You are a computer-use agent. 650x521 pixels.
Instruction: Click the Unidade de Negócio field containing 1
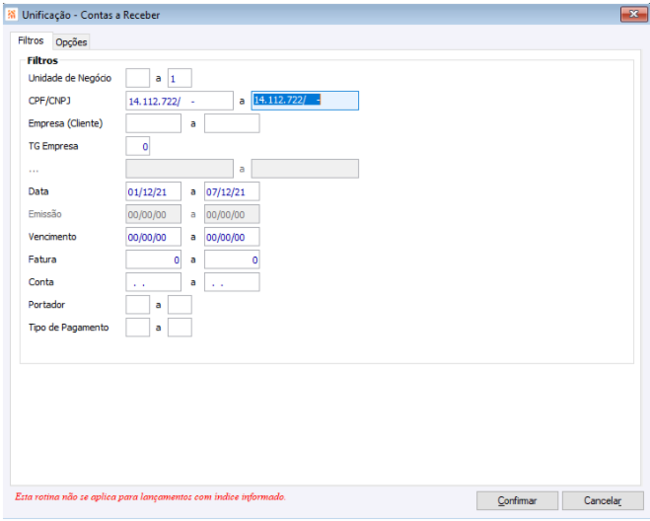point(179,78)
